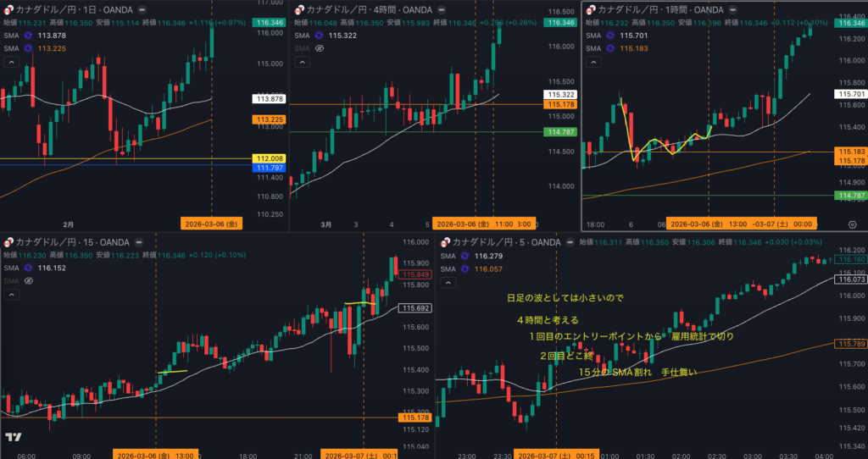Viewport: 868px width, 459px height.
Task: Click the minus badge beside 1-hour chart title
Action: pos(733,8)
